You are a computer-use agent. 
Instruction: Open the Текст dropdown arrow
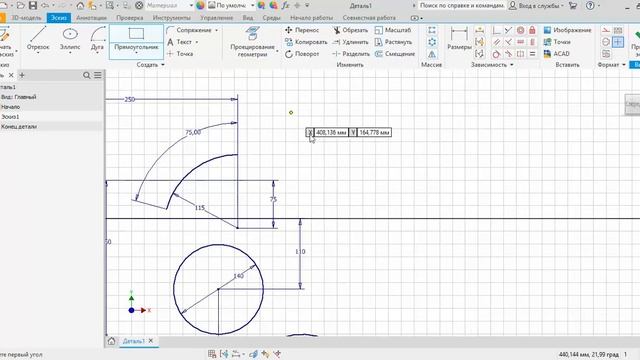coord(197,42)
